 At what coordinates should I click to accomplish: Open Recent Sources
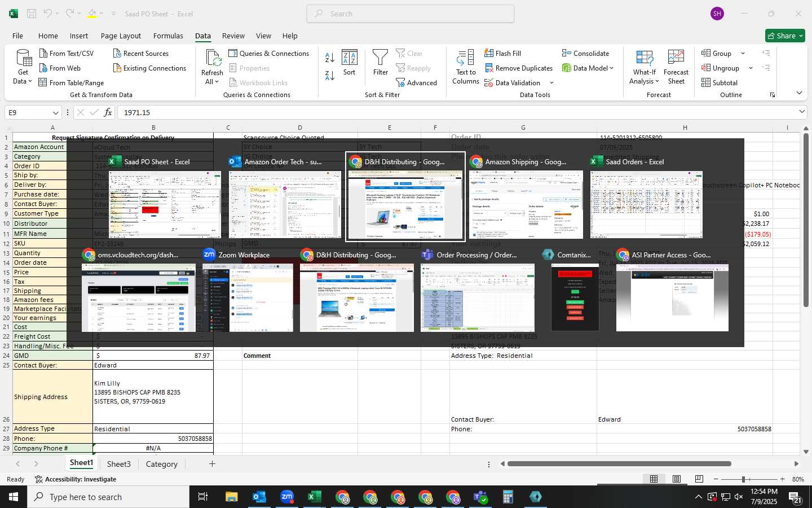(141, 53)
